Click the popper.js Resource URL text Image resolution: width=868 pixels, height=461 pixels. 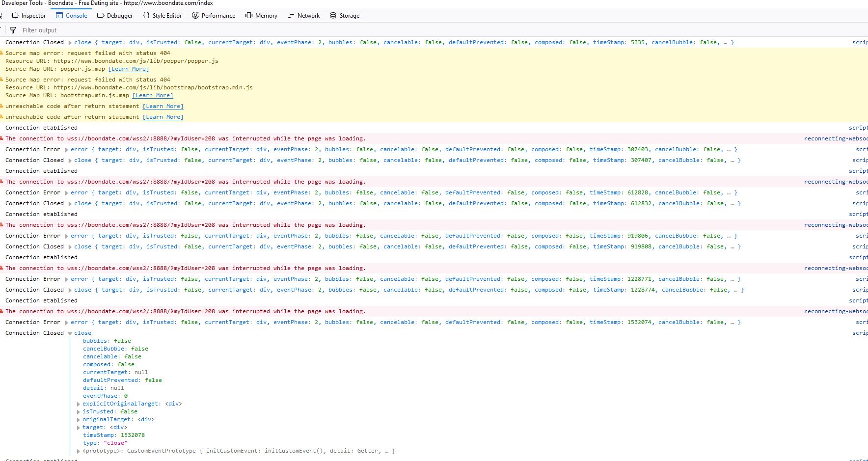pyautogui.click(x=112, y=61)
